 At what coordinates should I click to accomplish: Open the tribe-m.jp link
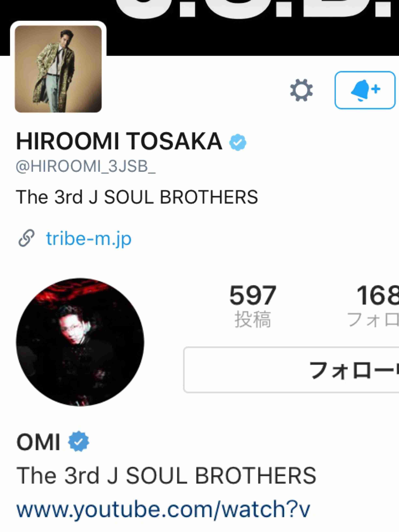click(89, 238)
